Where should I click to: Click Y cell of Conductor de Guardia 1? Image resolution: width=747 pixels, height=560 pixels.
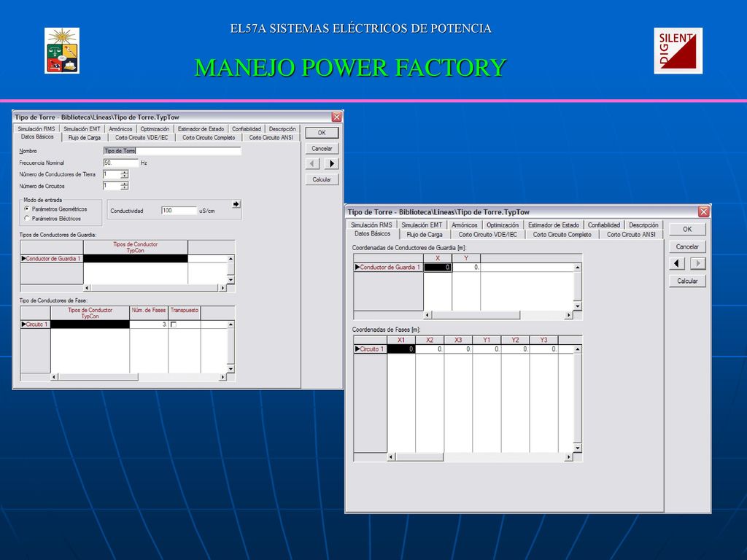point(466,267)
